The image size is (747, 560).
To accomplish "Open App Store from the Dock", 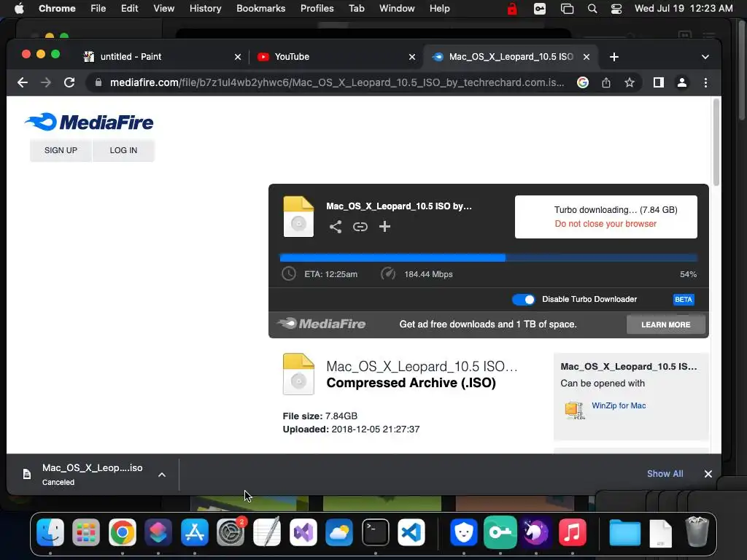I will [194, 532].
